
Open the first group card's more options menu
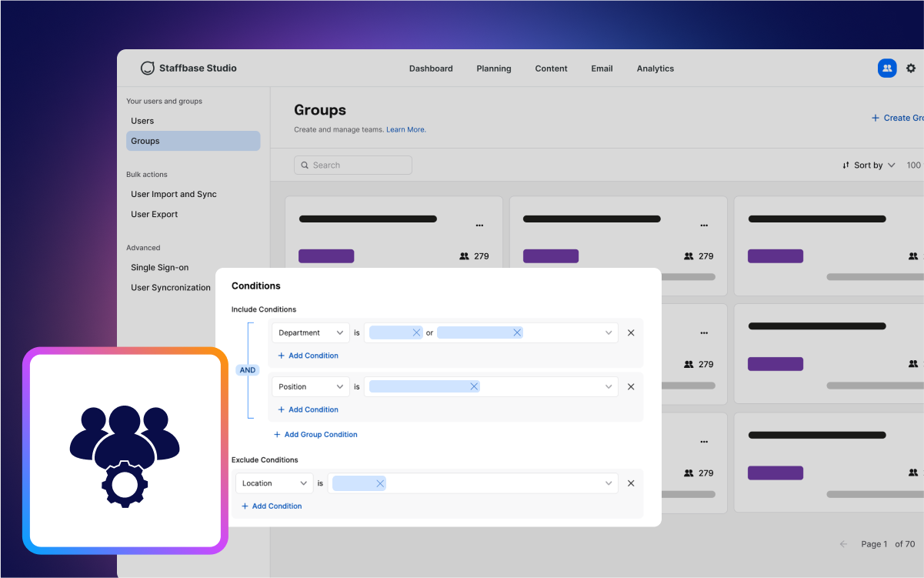pos(479,226)
